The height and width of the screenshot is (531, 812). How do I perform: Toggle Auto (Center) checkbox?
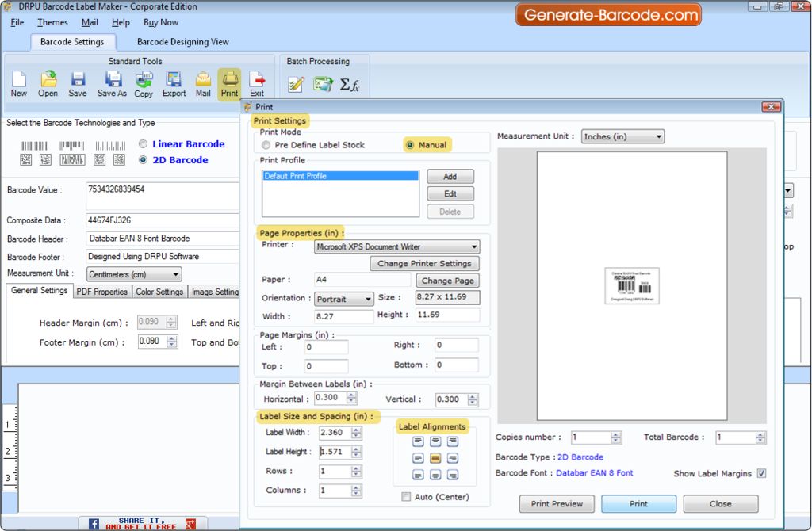click(406, 497)
